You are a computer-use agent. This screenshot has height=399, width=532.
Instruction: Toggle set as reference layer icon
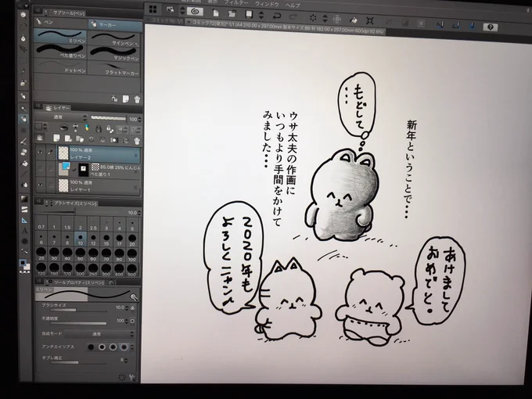coord(76,128)
